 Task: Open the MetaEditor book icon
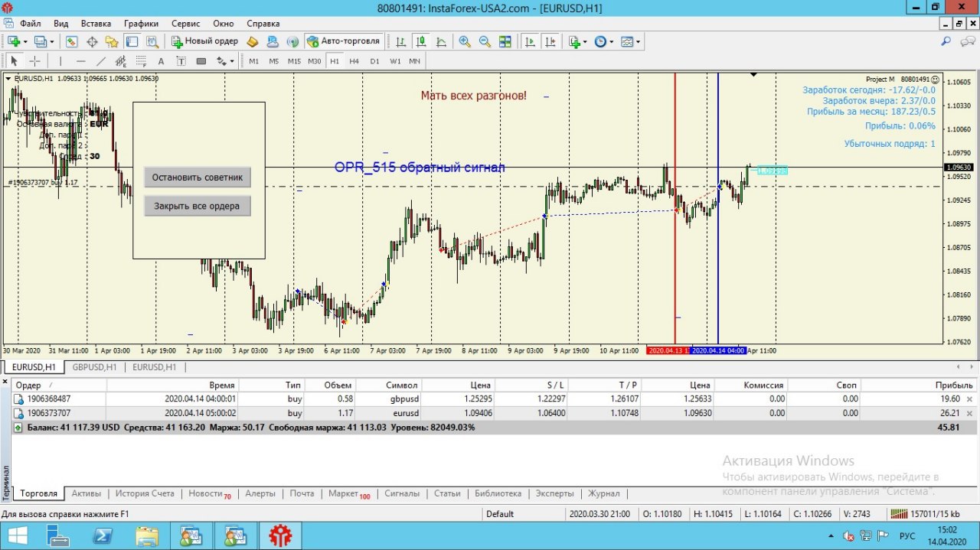(252, 41)
